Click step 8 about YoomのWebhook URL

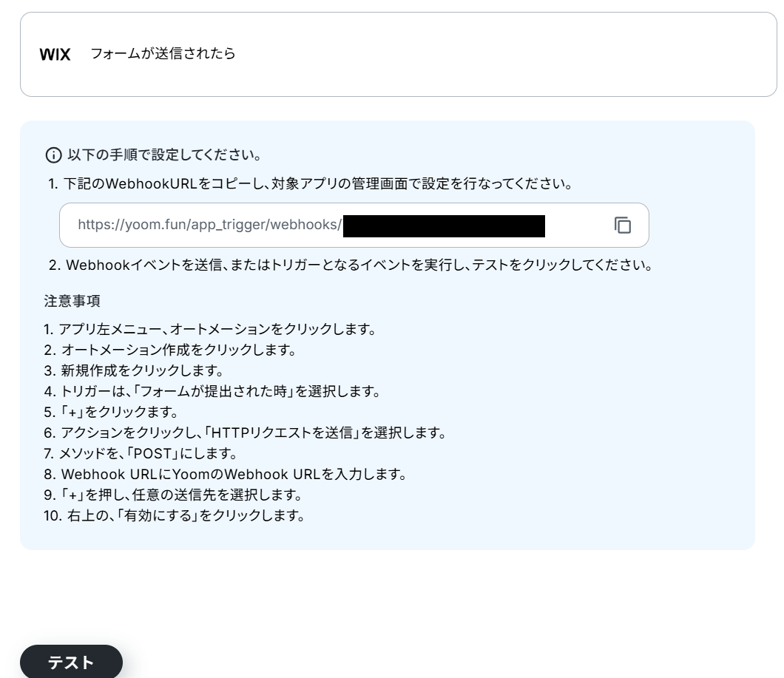[226, 474]
